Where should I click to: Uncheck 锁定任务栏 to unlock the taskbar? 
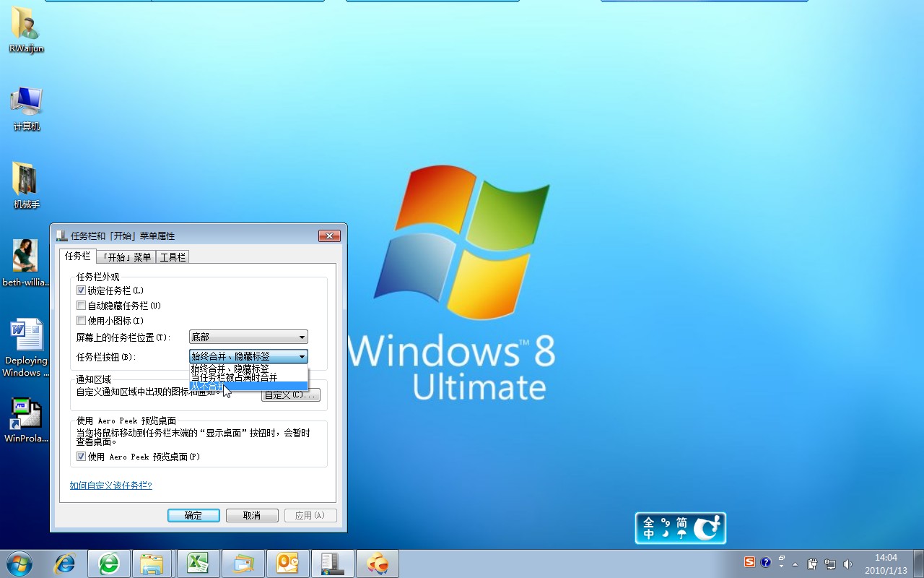tap(81, 290)
